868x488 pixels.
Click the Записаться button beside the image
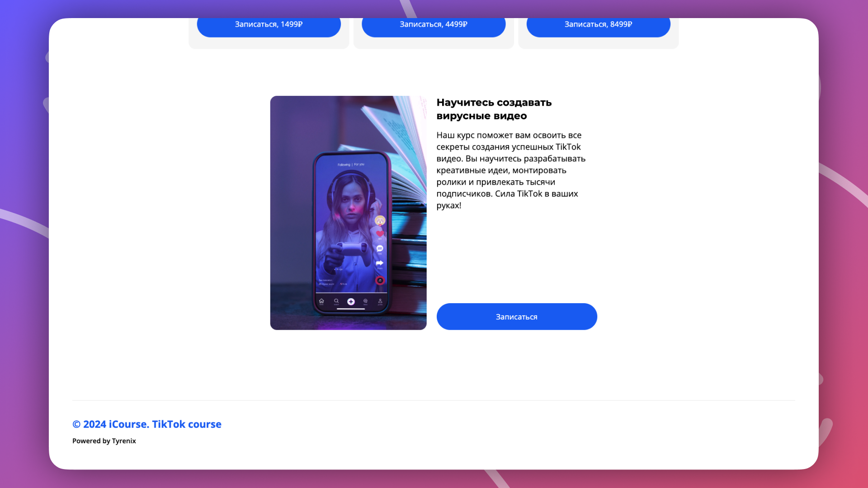(516, 317)
